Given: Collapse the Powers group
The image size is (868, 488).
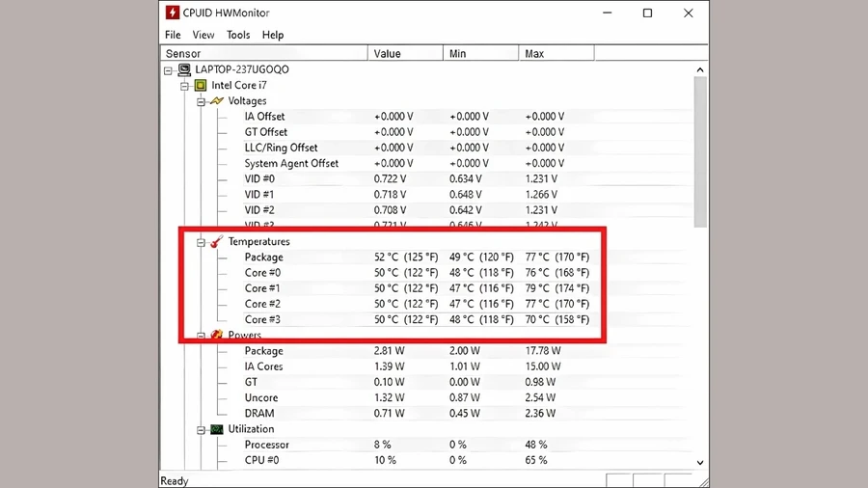Looking at the screenshot, I should pos(201,336).
